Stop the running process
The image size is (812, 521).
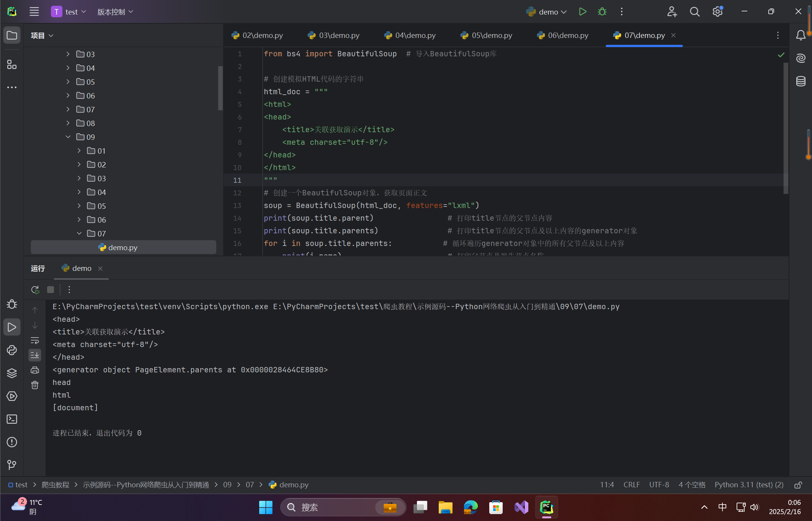(51, 290)
